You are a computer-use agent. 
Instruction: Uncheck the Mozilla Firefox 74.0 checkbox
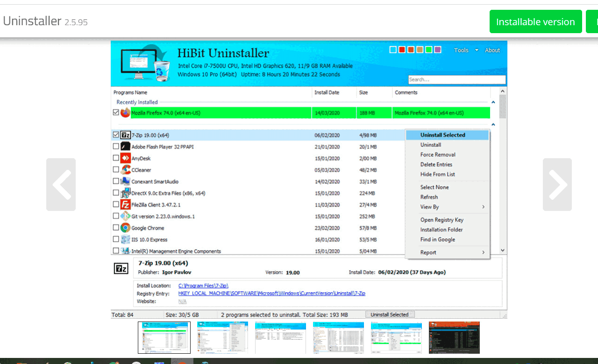pyautogui.click(x=116, y=112)
